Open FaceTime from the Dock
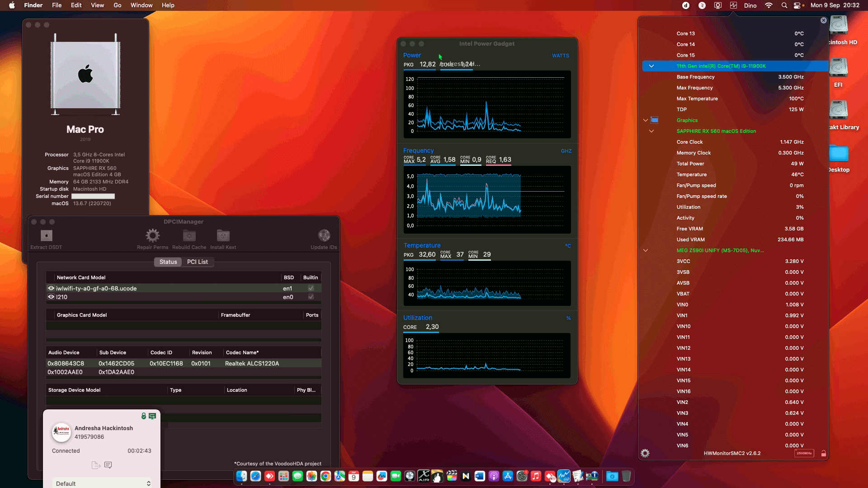Image resolution: width=868 pixels, height=488 pixels. 396,476
